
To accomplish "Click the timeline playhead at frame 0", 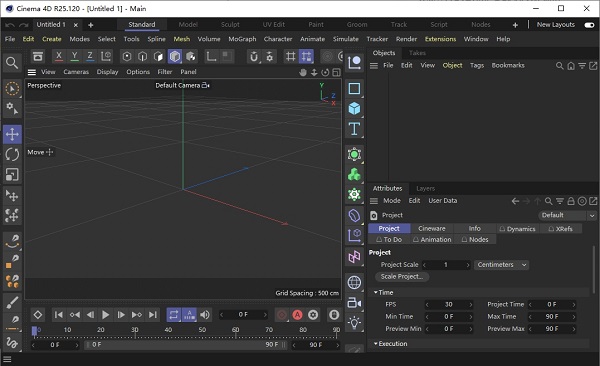I will coord(34,330).
